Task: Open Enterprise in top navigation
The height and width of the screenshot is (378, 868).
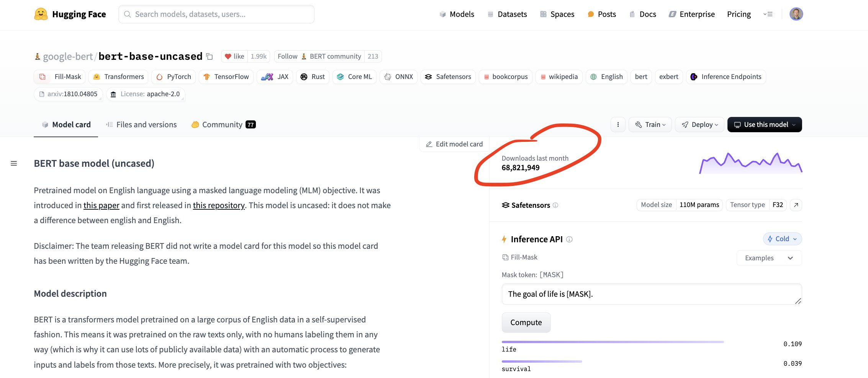Action: pos(692,14)
